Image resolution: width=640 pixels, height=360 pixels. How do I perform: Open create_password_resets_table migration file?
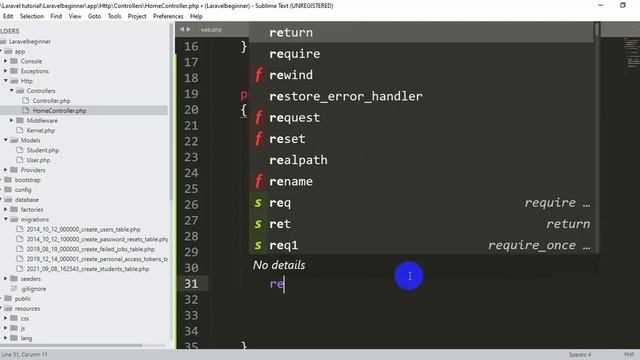(x=97, y=239)
